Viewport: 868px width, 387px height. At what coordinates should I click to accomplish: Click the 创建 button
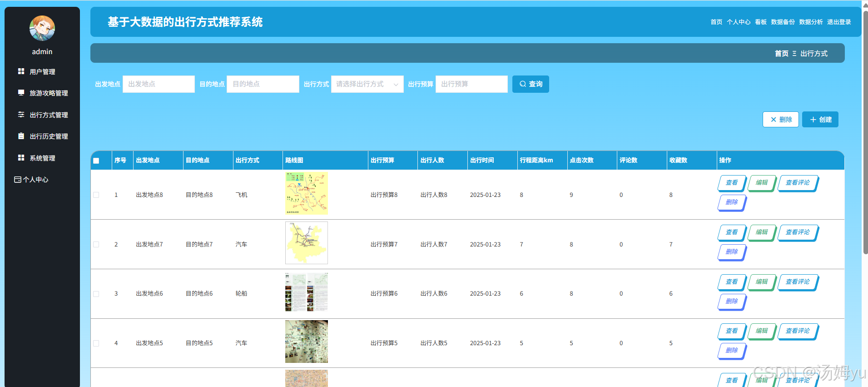point(820,120)
